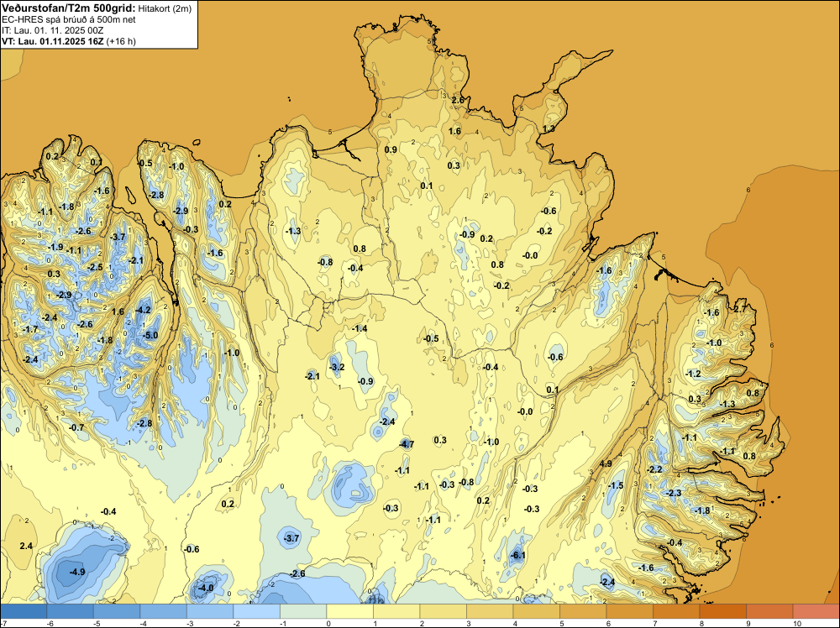Click the -5.0 temperature value
This screenshot has height=628, width=840.
(151, 336)
